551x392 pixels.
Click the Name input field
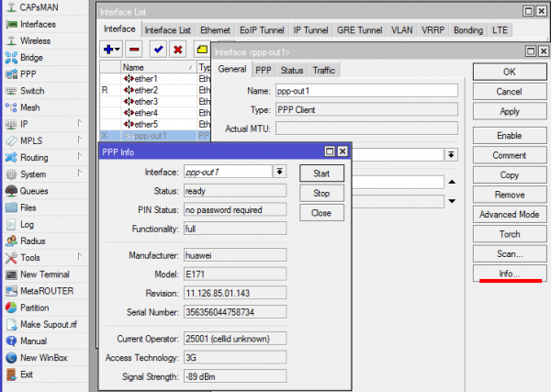pos(365,91)
